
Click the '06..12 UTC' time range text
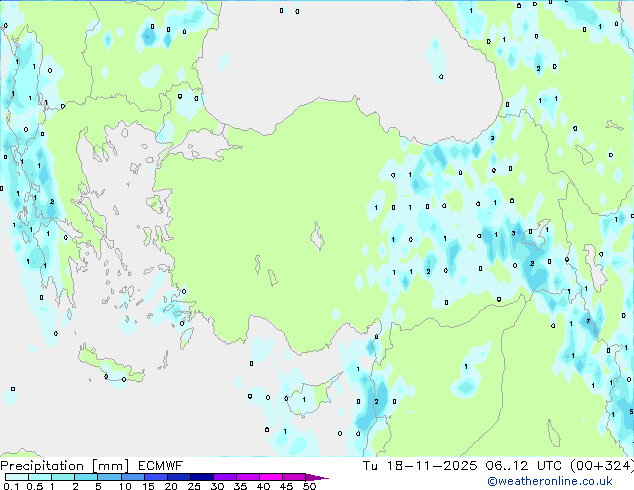[524, 466]
